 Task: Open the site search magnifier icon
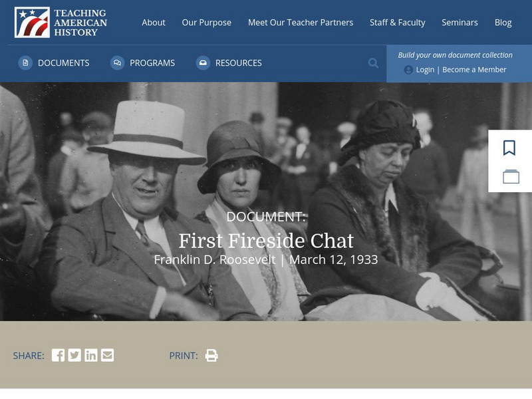tap(373, 63)
